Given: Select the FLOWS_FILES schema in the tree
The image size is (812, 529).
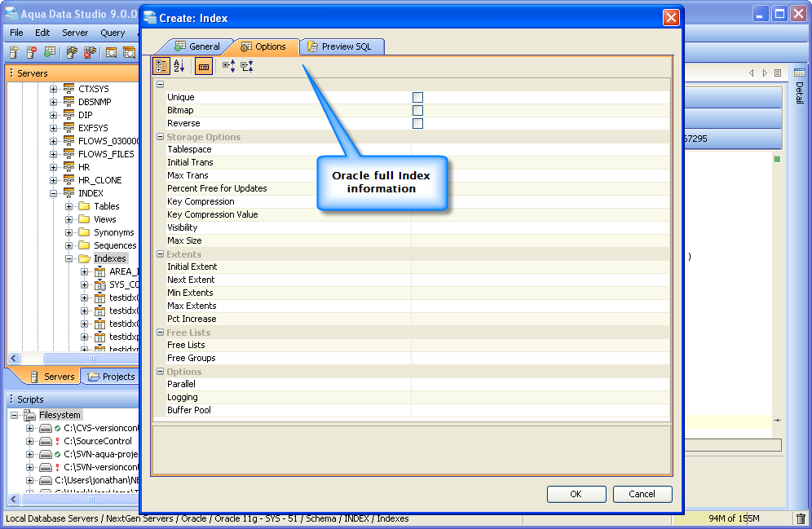Looking at the screenshot, I should click(106, 154).
